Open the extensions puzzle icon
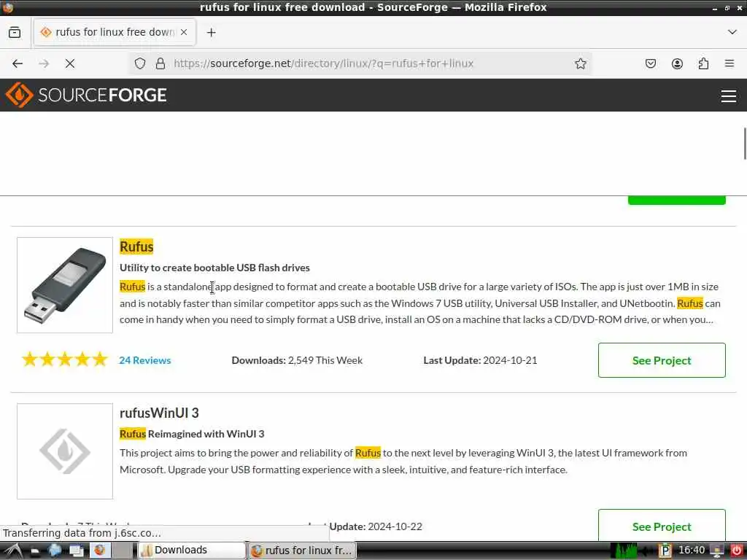 [703, 63]
